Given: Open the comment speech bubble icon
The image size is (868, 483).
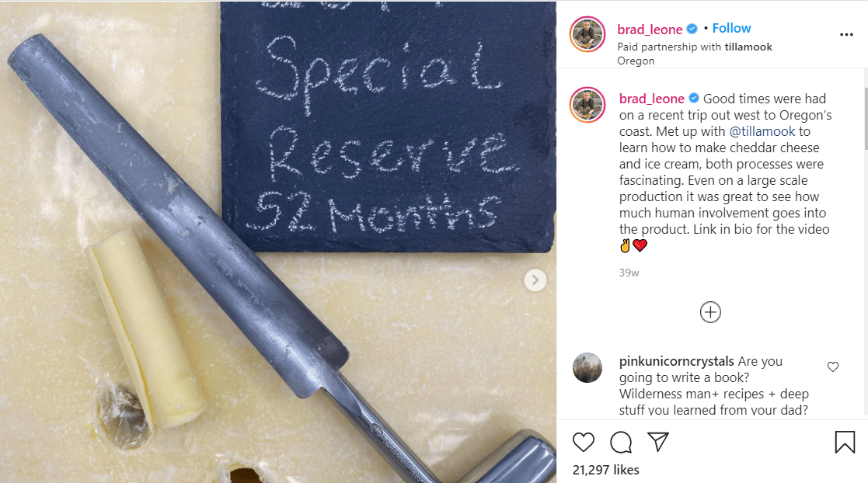Looking at the screenshot, I should click(621, 442).
